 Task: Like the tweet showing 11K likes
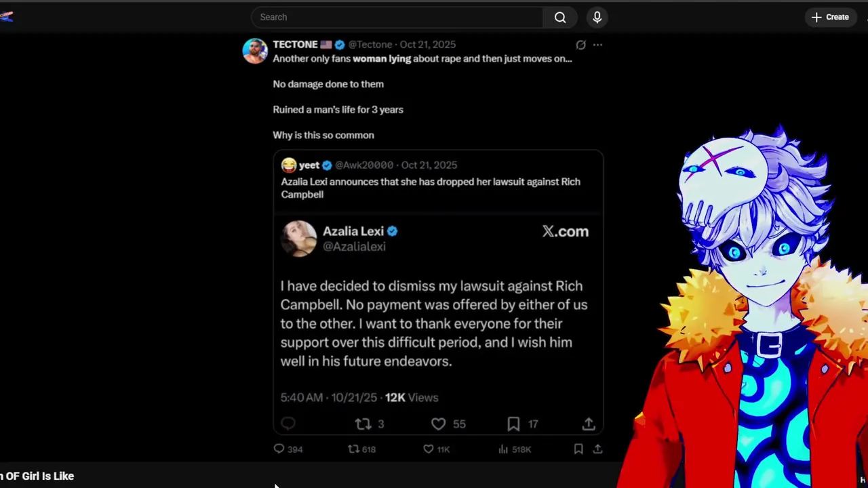pyautogui.click(x=428, y=449)
